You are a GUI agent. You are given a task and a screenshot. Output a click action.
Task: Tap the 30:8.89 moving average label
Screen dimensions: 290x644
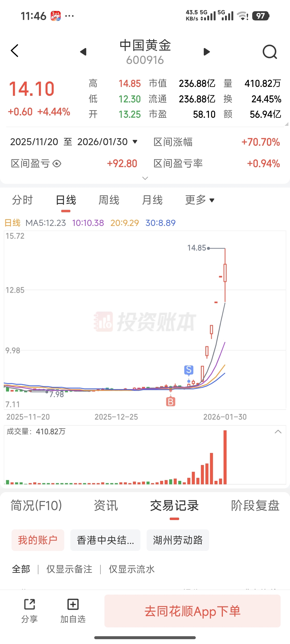tap(160, 223)
